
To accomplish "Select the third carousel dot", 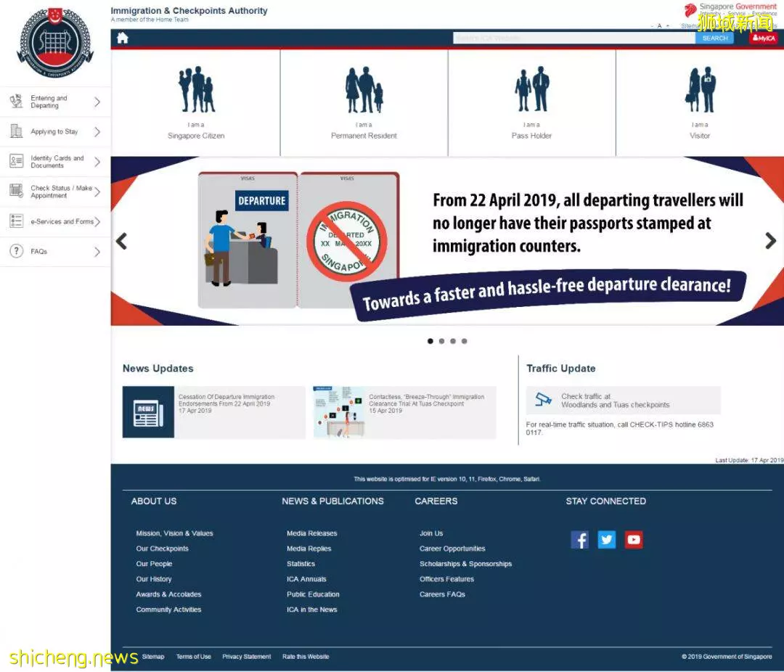I will 453,341.
